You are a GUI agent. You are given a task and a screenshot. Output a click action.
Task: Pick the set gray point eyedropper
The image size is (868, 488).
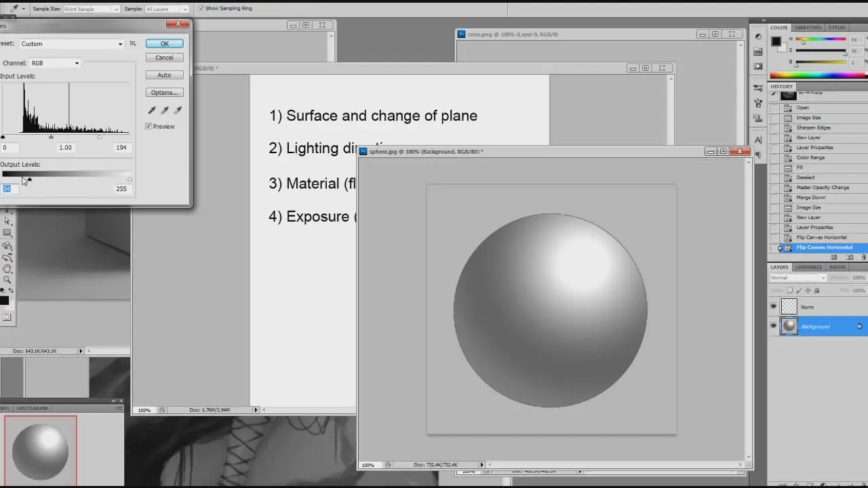tap(165, 110)
